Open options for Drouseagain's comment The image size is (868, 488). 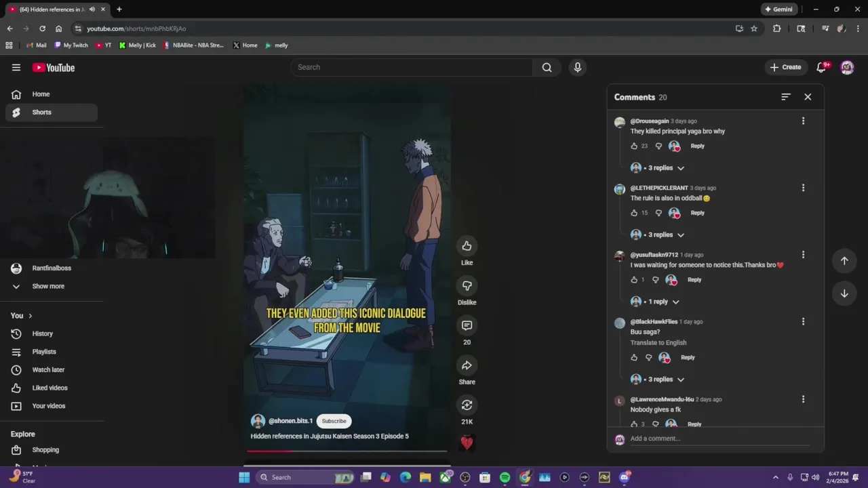(x=803, y=121)
